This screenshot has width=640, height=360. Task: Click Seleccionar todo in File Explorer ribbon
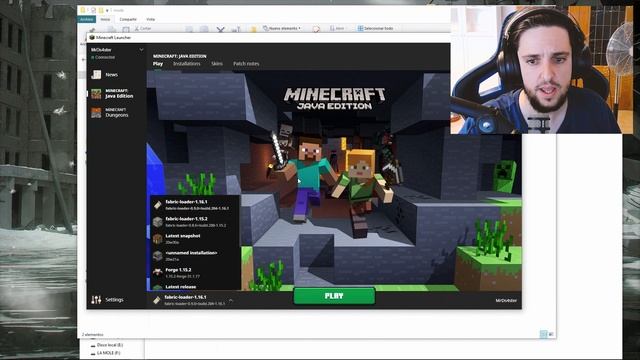pyautogui.click(x=376, y=28)
